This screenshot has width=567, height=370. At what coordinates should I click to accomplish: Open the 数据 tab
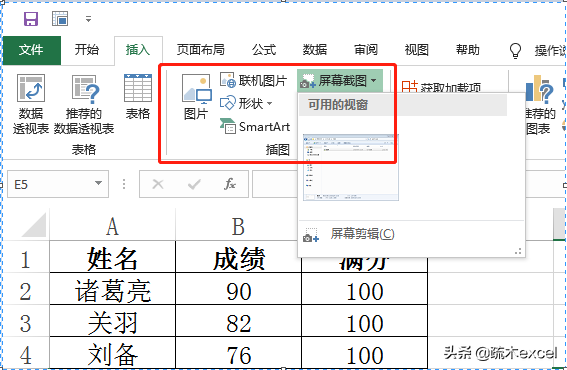pos(315,50)
